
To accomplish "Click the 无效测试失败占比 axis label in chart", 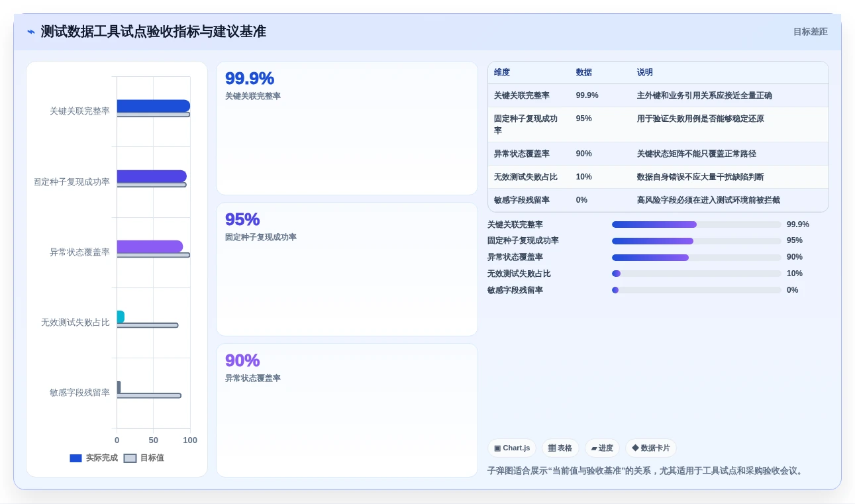I will tap(75, 323).
